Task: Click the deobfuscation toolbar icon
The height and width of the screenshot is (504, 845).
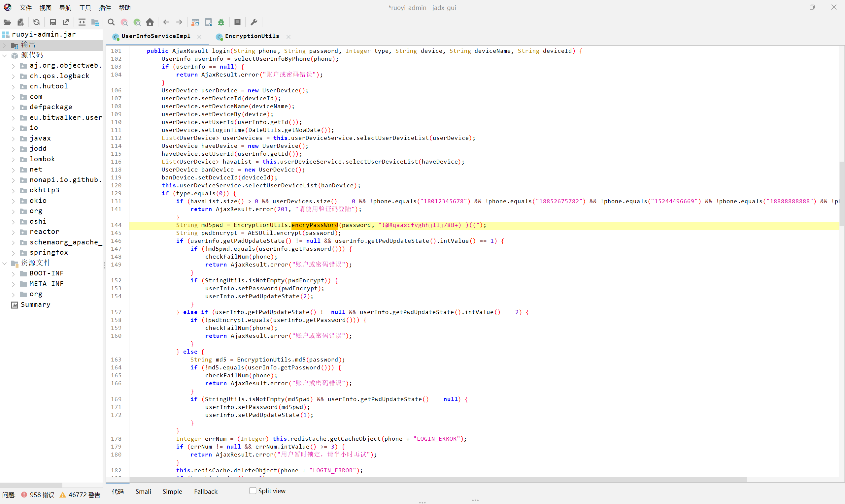Action: pyautogui.click(x=195, y=22)
